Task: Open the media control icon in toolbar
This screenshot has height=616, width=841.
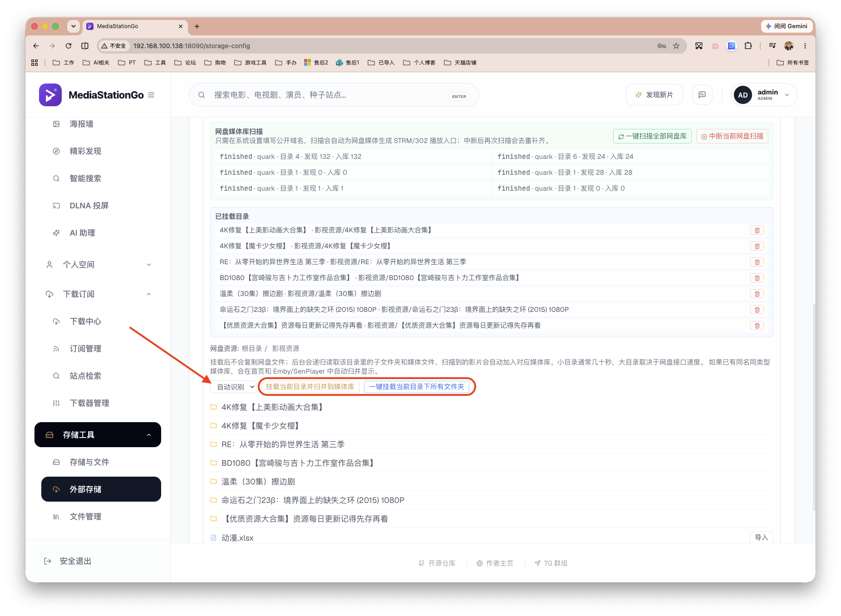Action: (x=772, y=46)
